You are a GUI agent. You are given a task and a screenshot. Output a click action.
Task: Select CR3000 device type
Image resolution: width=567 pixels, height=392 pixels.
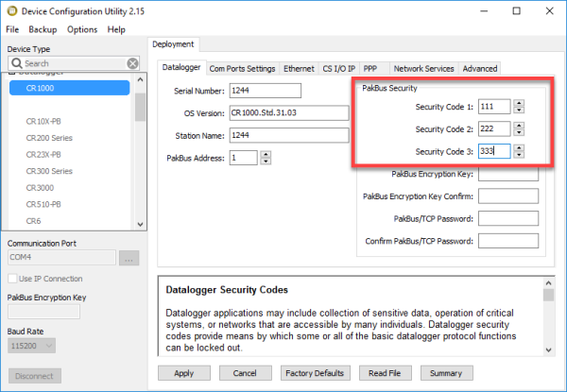tap(40, 188)
